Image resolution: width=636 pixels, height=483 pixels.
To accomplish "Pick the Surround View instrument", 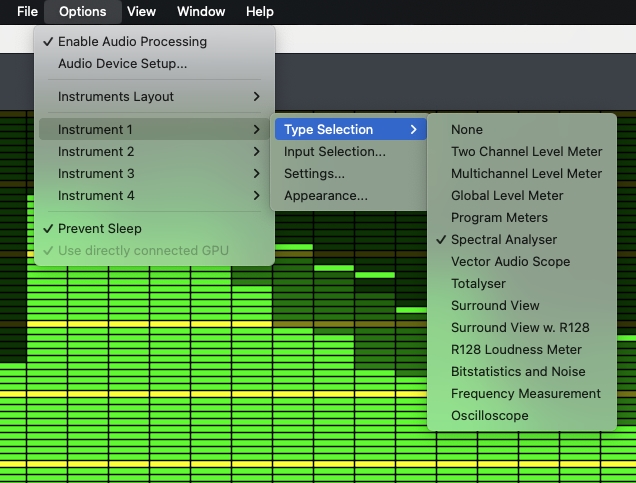I will click(522, 305).
